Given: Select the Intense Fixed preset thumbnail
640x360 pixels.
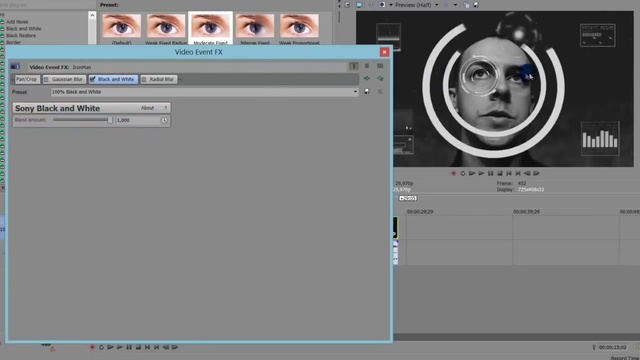Looking at the screenshot, I should coord(255,29).
